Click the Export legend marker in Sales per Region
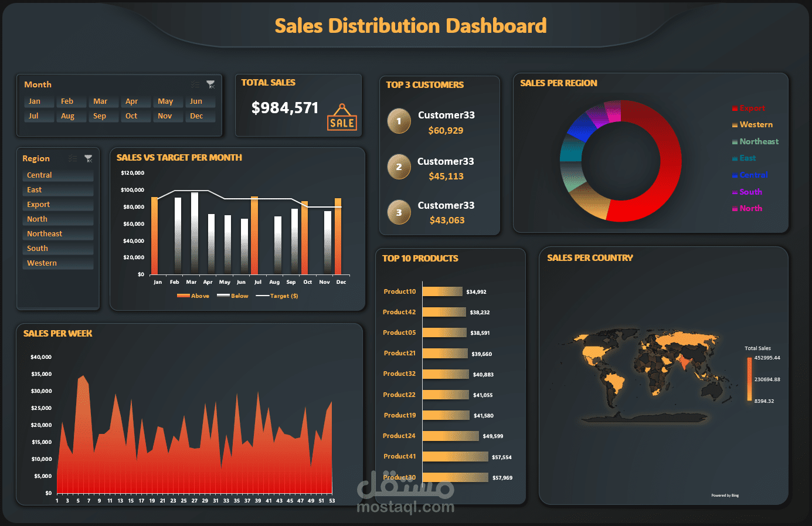This screenshot has width=812, height=526. 735,108
